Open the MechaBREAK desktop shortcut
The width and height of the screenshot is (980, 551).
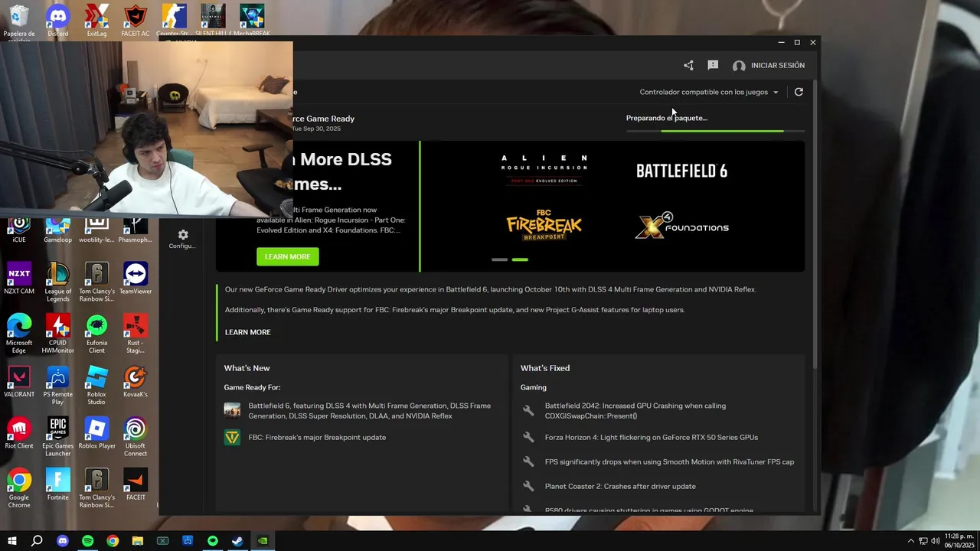click(x=252, y=21)
